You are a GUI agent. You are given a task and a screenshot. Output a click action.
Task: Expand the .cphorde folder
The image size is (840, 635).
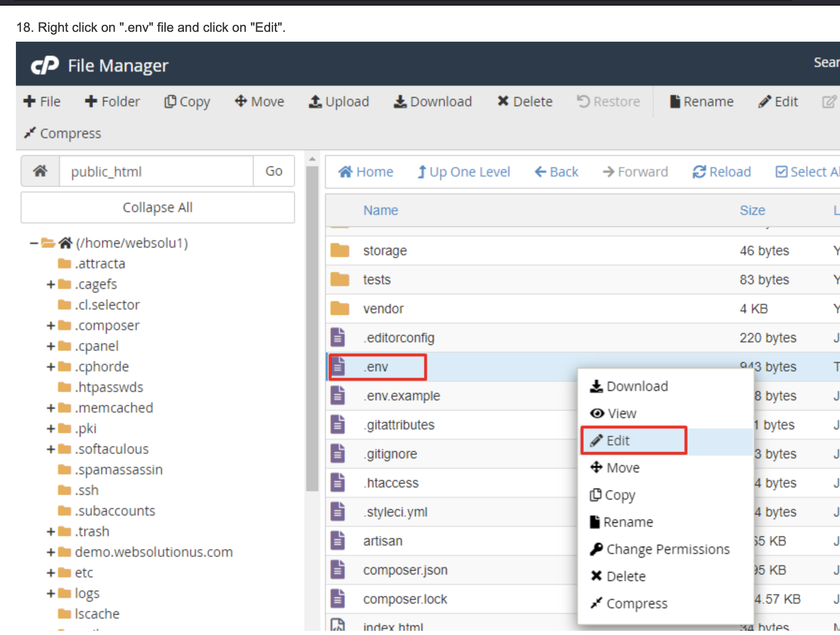click(51, 367)
